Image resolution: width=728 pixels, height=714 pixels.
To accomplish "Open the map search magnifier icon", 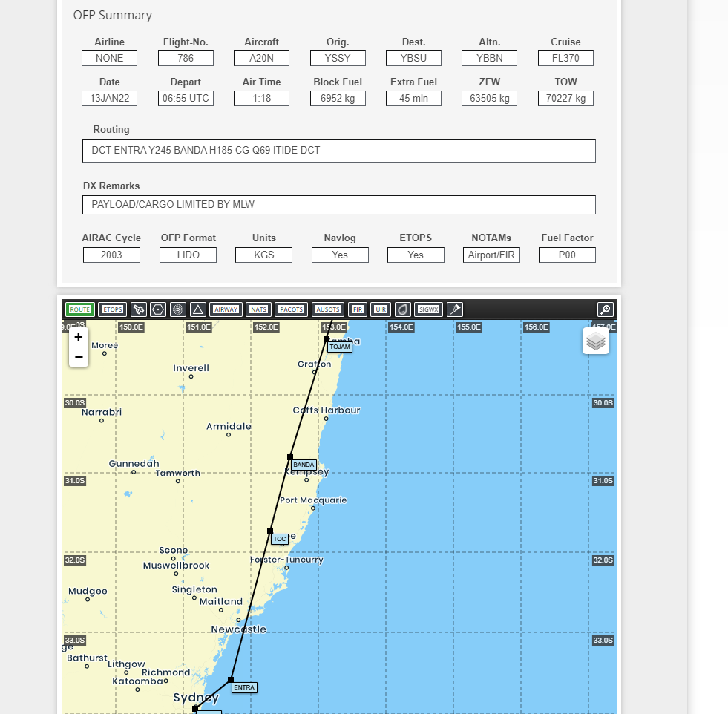I will point(606,309).
